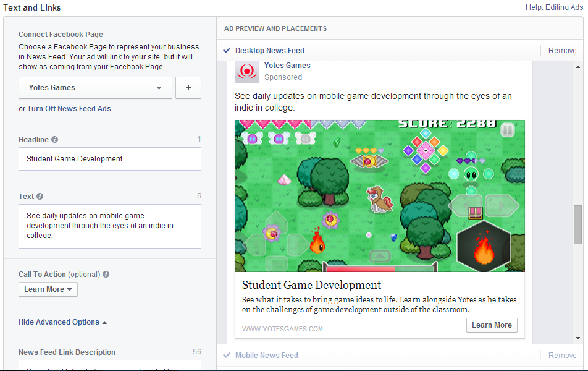
Task: Click the pause icon in game image
Action: point(507,130)
